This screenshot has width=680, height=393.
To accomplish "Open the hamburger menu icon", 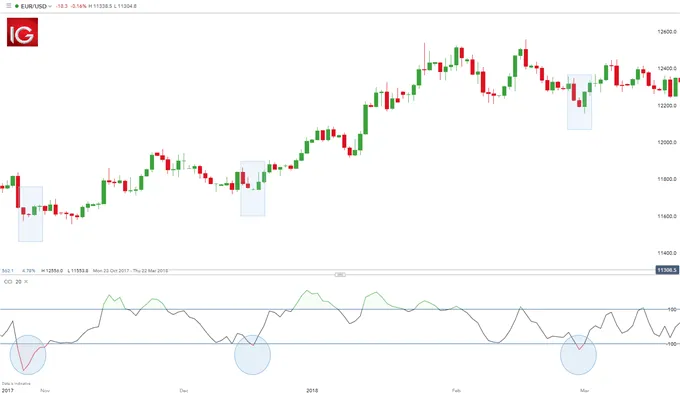I will click(9, 6).
